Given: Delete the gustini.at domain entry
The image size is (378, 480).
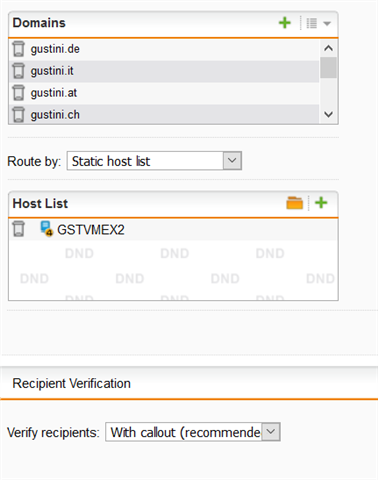Looking at the screenshot, I should (x=19, y=93).
